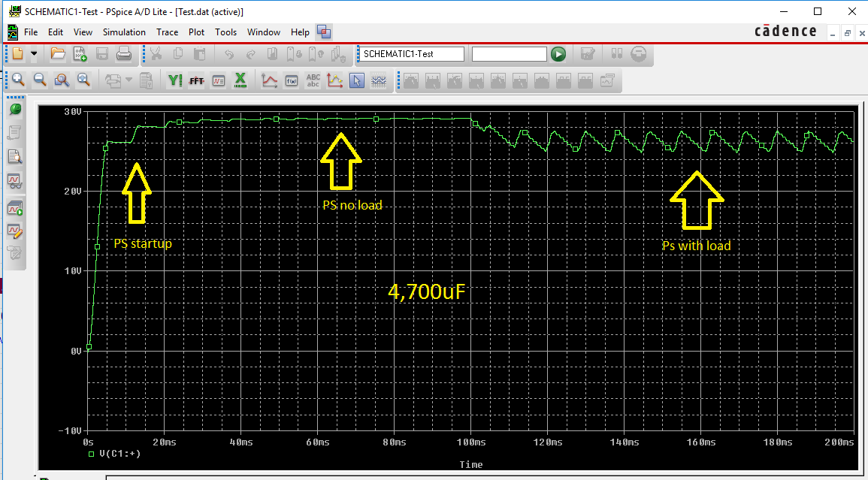Focus the empty box next to the Run button
This screenshot has width=868, height=480.
click(x=510, y=53)
